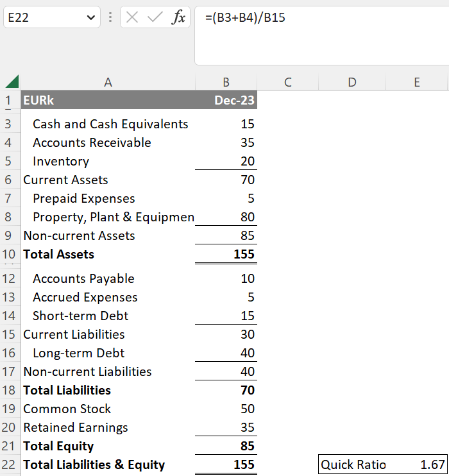The width and height of the screenshot is (449, 476).
Task: Click the formula bar text =(B3+B4)/B15
Action: pos(245,18)
